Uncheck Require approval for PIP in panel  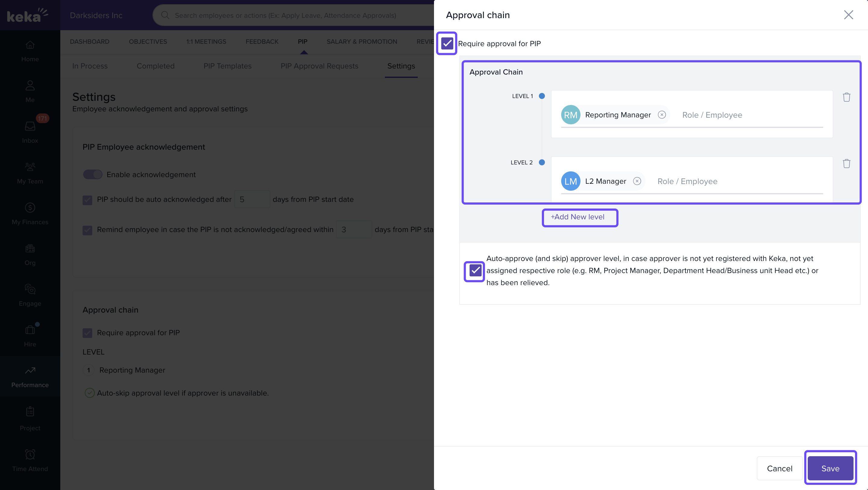point(447,43)
